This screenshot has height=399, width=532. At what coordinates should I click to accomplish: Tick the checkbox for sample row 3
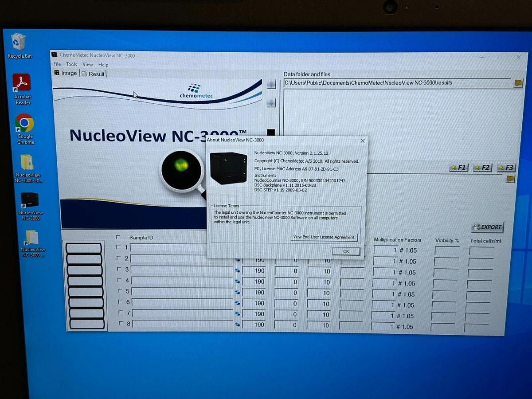[x=119, y=269]
